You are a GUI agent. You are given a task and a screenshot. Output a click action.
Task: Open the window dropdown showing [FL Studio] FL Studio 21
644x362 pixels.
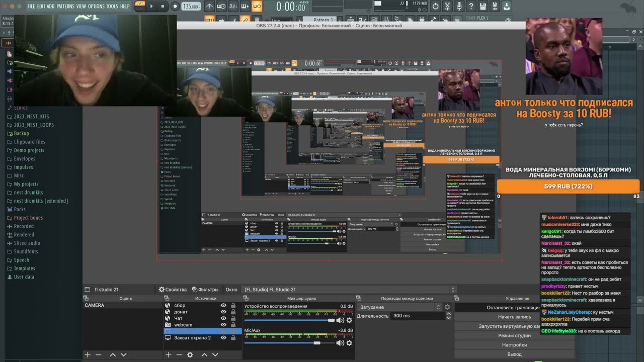350,290
